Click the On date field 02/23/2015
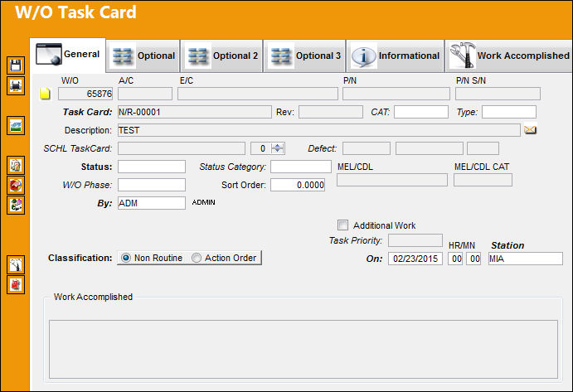The height and width of the screenshot is (392, 573). pyautogui.click(x=415, y=259)
